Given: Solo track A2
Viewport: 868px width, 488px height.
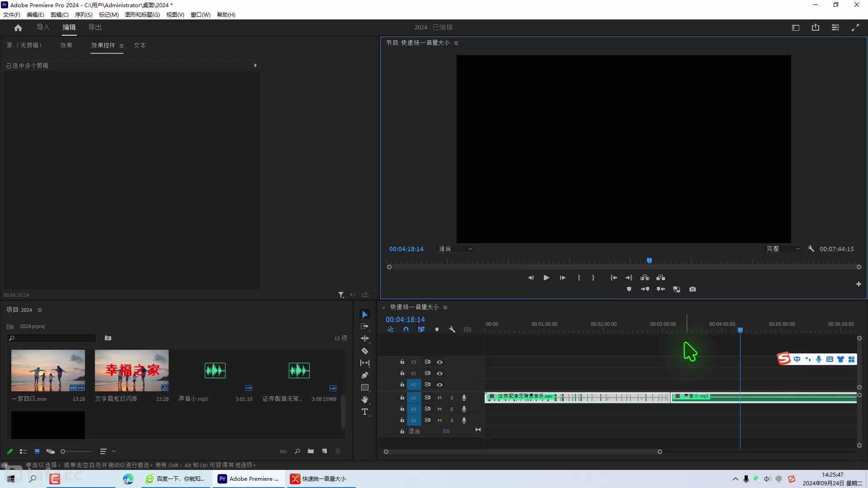Looking at the screenshot, I should (452, 409).
